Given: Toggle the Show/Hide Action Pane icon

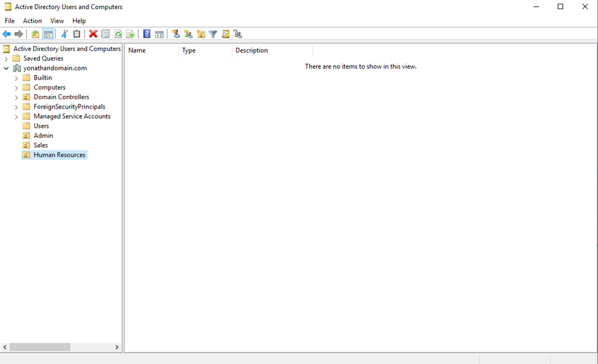Looking at the screenshot, I should coord(159,34).
